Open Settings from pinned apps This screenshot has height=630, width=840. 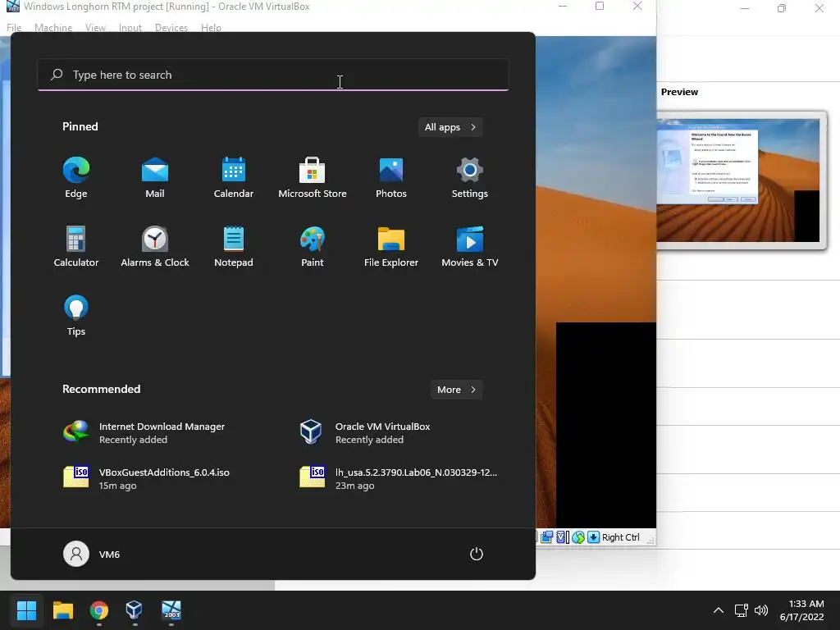tap(470, 178)
